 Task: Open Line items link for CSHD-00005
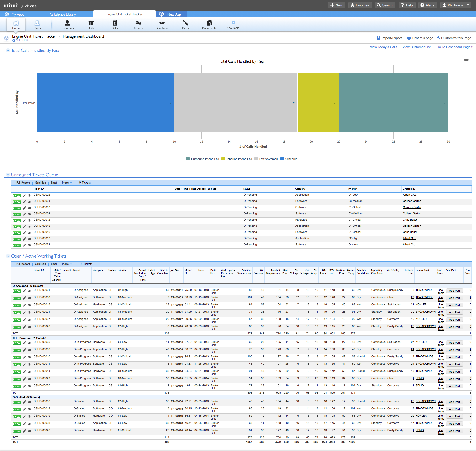[441, 343]
